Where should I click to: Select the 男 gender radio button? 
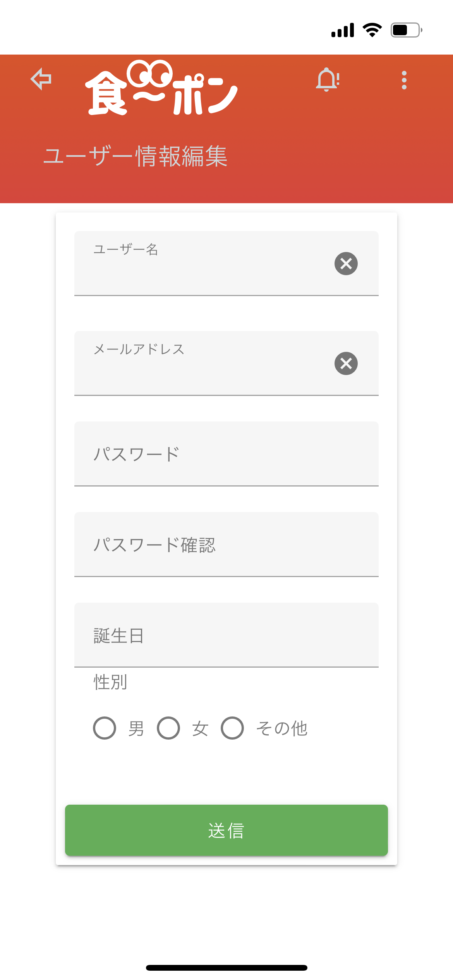(x=105, y=728)
